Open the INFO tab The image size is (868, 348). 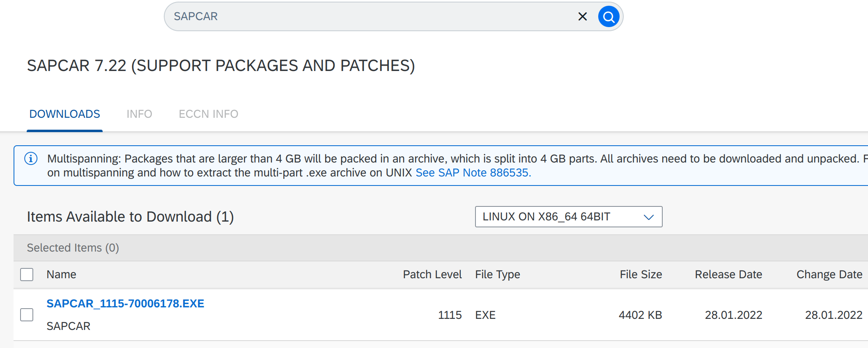139,114
